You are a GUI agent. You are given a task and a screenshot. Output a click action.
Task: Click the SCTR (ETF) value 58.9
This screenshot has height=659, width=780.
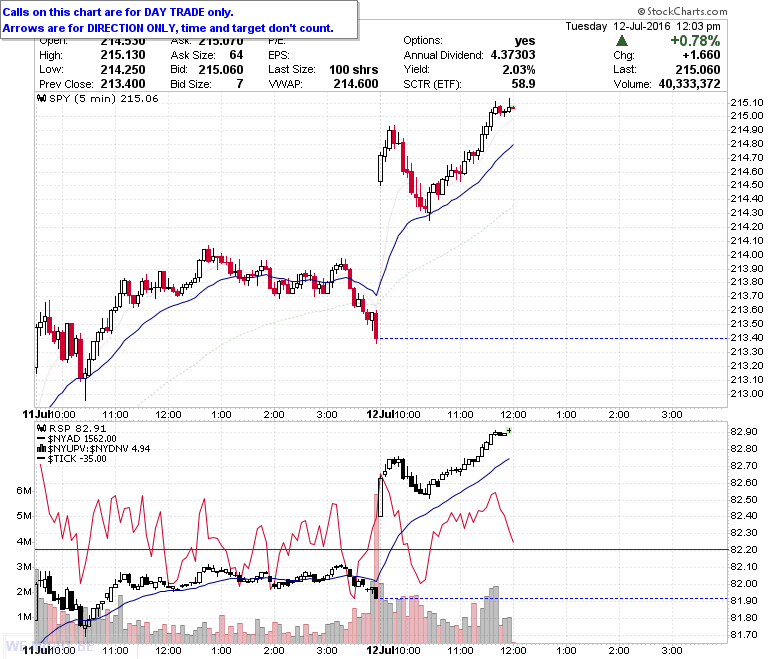tap(523, 84)
